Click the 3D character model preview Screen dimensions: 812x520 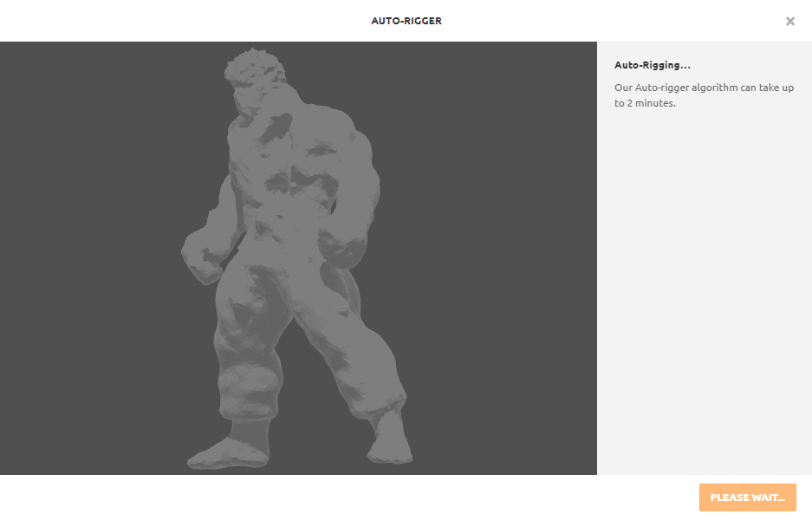pyautogui.click(x=298, y=258)
